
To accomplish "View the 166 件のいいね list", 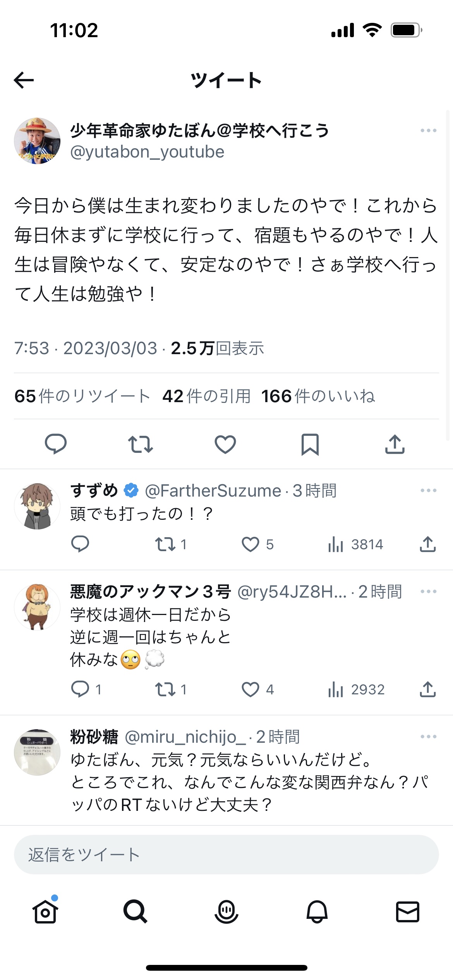I will (318, 396).
